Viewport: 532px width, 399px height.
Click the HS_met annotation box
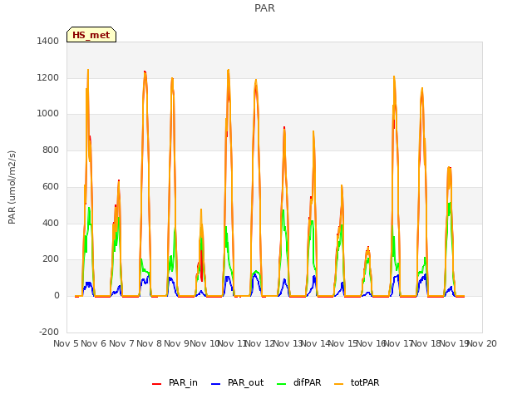(91, 35)
